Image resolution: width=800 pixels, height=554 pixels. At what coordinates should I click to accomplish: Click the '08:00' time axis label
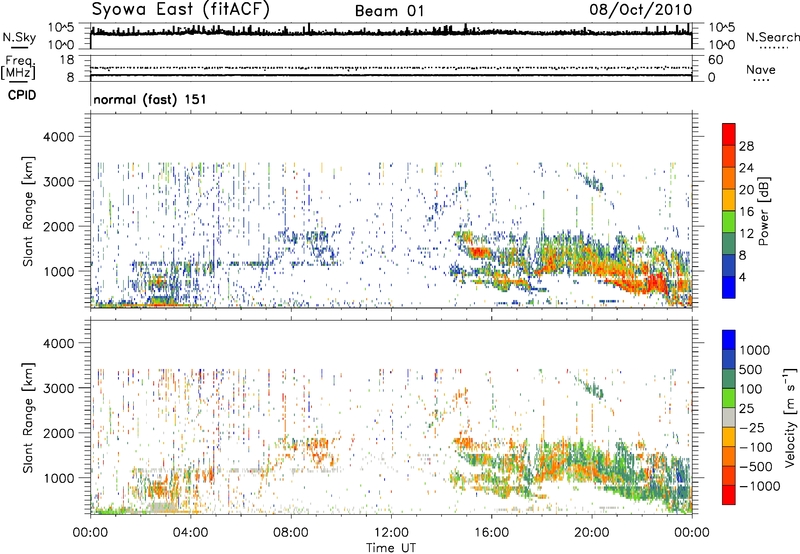click(291, 533)
